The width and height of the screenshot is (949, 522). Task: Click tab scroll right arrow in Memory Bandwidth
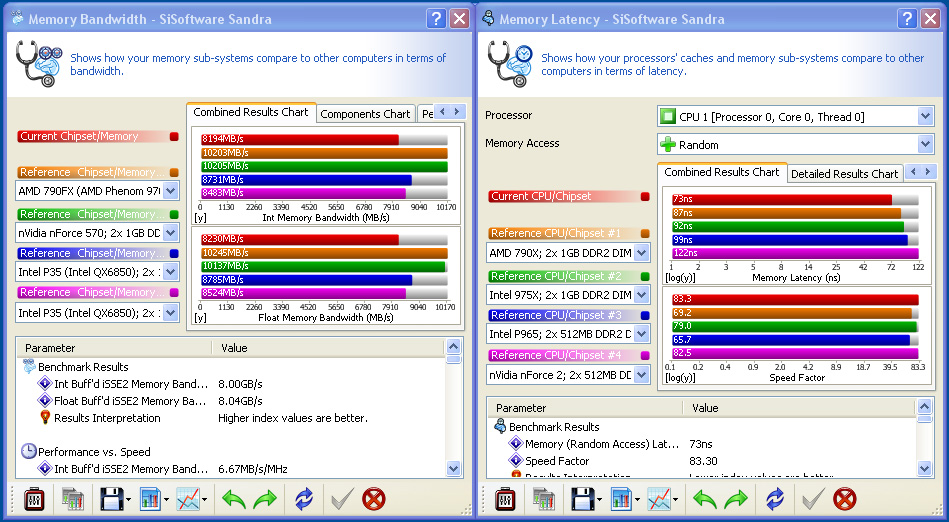point(458,111)
